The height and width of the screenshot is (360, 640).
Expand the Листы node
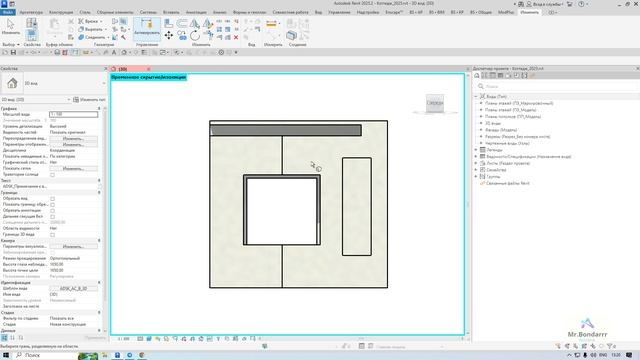point(476,163)
